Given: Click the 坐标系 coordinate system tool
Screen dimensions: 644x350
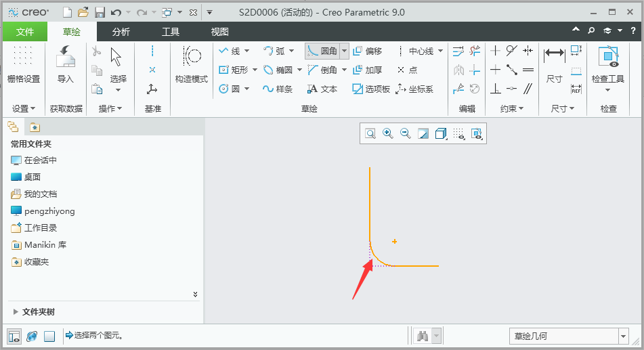Looking at the screenshot, I should [415, 89].
